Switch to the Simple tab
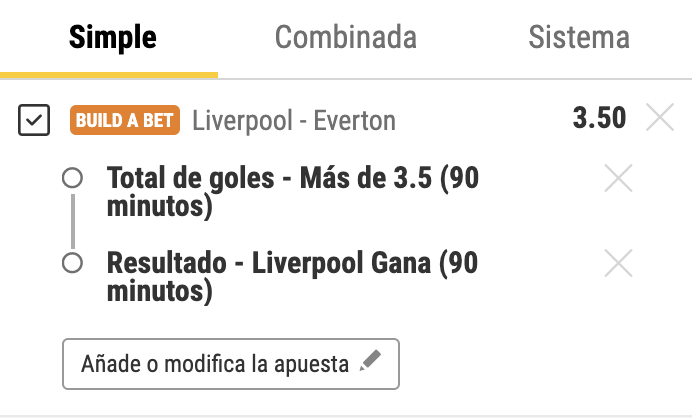 coord(112,38)
